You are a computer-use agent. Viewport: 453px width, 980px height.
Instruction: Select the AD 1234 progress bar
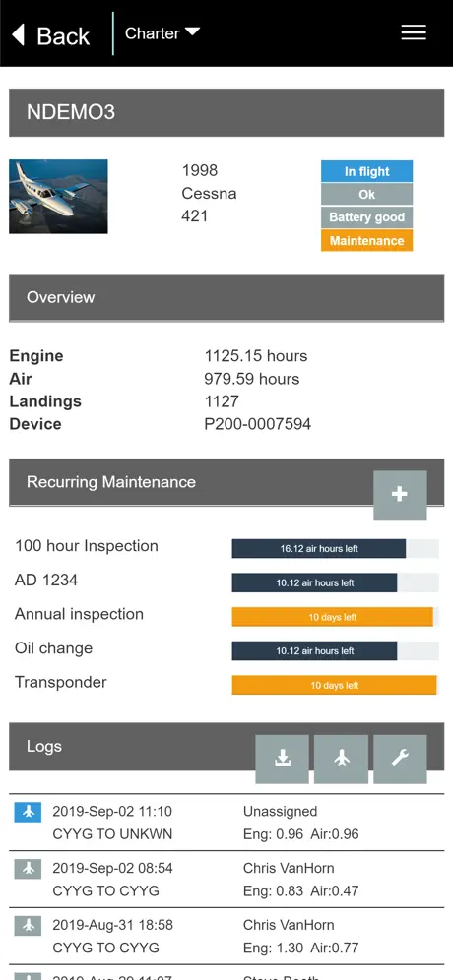[336, 582]
